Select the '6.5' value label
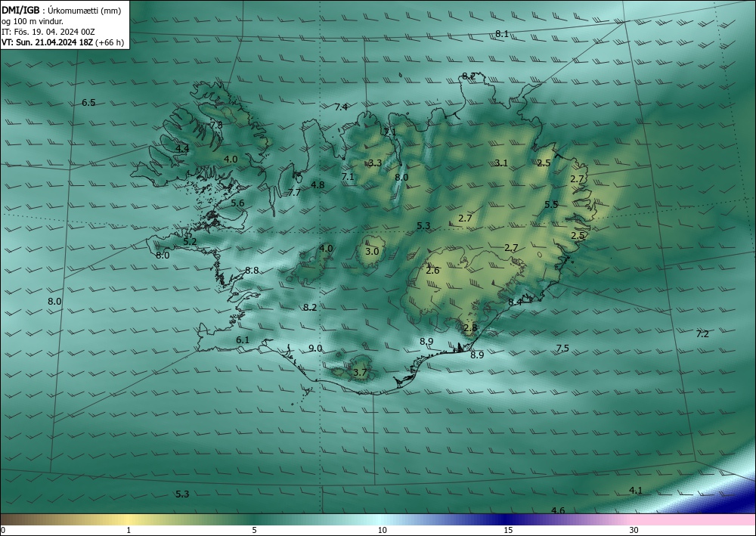Screen dimensions: 756x536 pyautogui.click(x=88, y=103)
